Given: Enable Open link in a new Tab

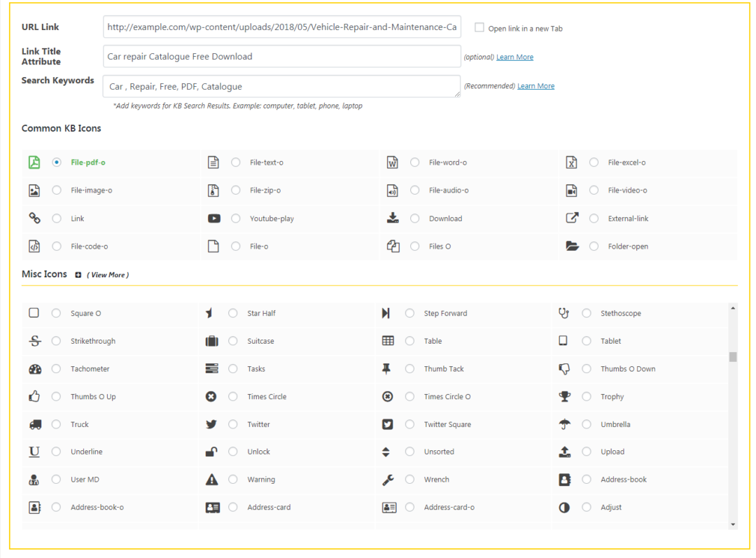Looking at the screenshot, I should pyautogui.click(x=479, y=27).
